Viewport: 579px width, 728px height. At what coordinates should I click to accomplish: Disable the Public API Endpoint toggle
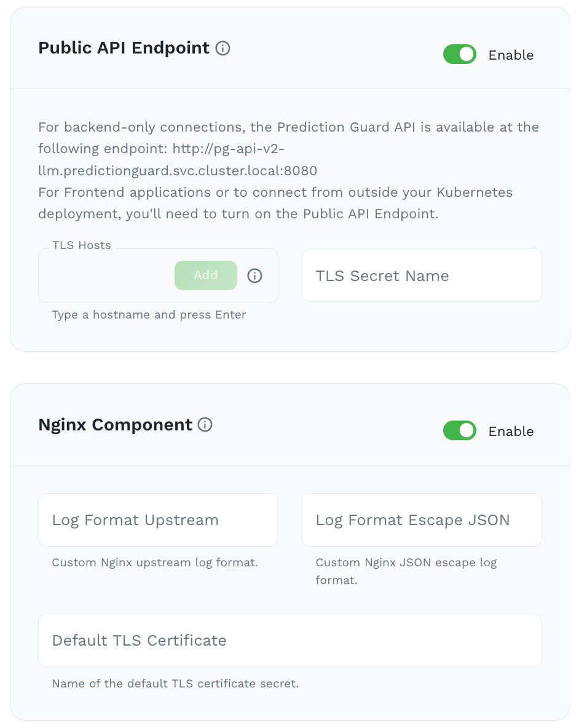(460, 55)
